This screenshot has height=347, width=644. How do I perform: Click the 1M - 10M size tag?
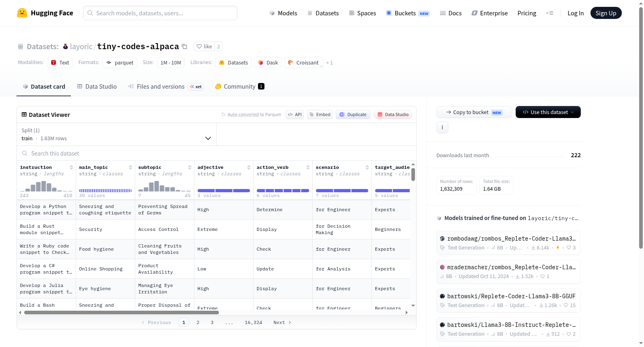coord(171,62)
